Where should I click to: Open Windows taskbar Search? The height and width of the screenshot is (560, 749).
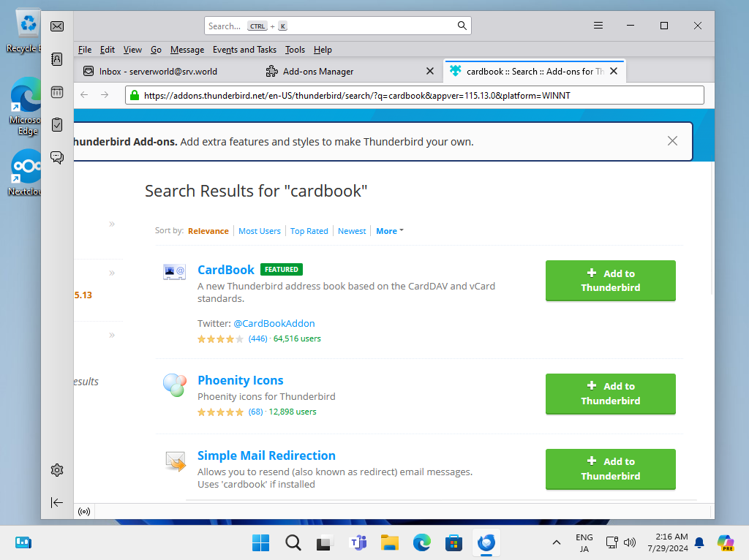click(293, 542)
